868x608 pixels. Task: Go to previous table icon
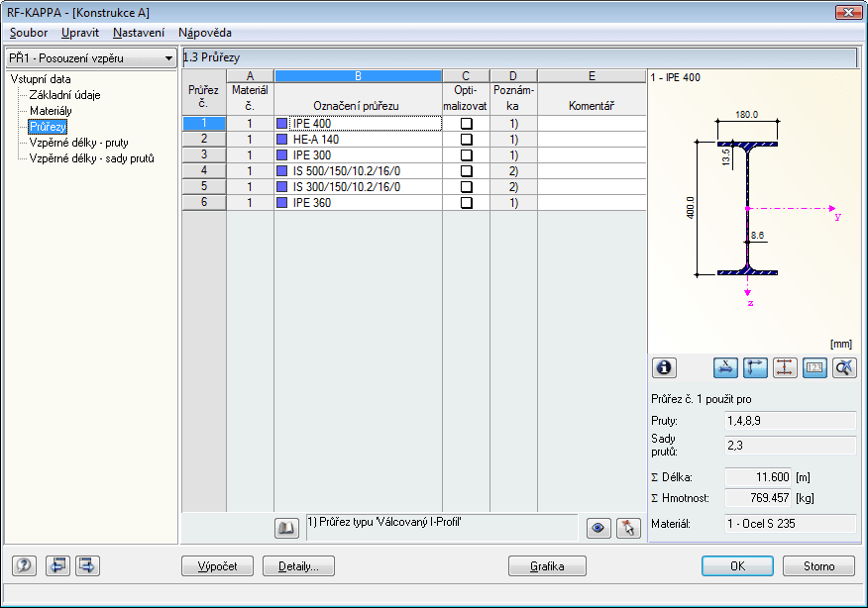(57, 566)
